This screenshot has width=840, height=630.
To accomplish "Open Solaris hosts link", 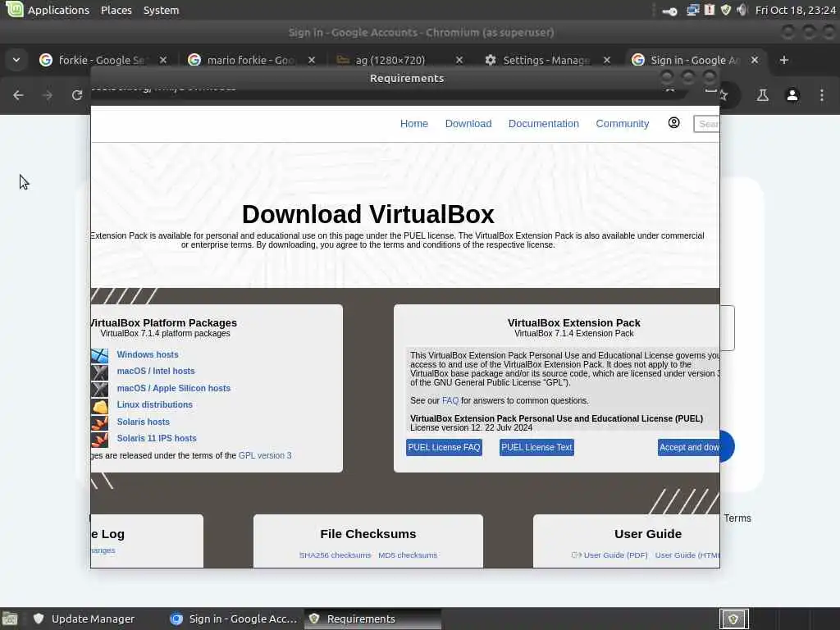I will 143,422.
